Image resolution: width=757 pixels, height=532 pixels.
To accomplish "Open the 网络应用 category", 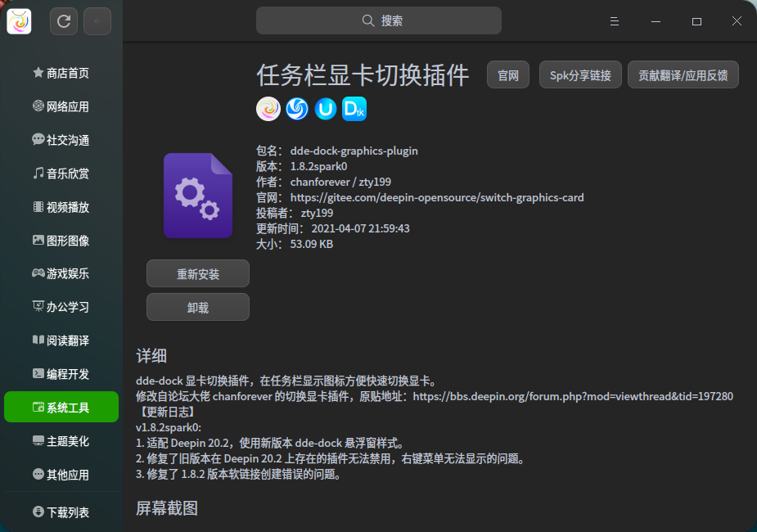I will [x=61, y=106].
